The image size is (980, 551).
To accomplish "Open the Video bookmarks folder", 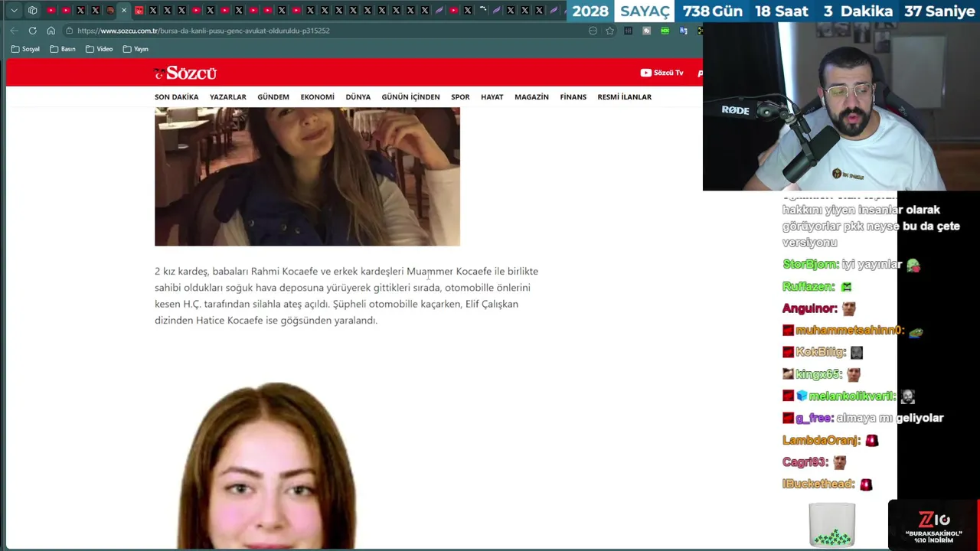I will tap(99, 49).
